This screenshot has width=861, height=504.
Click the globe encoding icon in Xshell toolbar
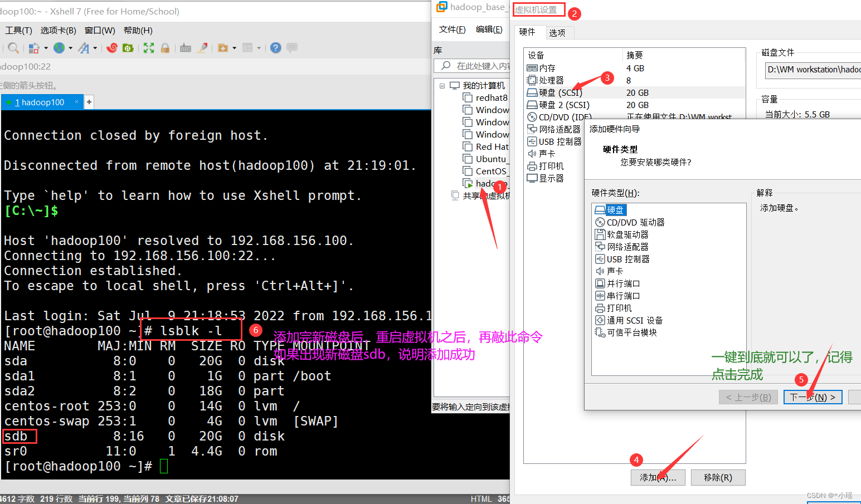(x=59, y=48)
